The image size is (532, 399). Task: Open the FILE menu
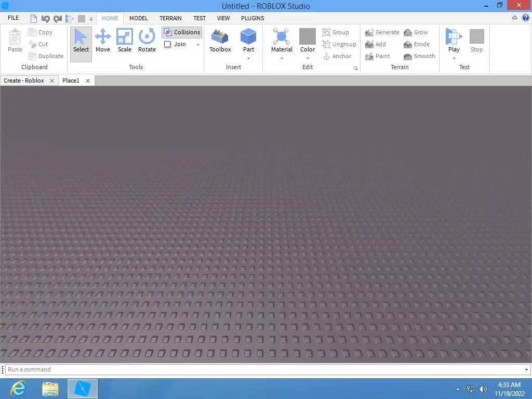[x=13, y=18]
